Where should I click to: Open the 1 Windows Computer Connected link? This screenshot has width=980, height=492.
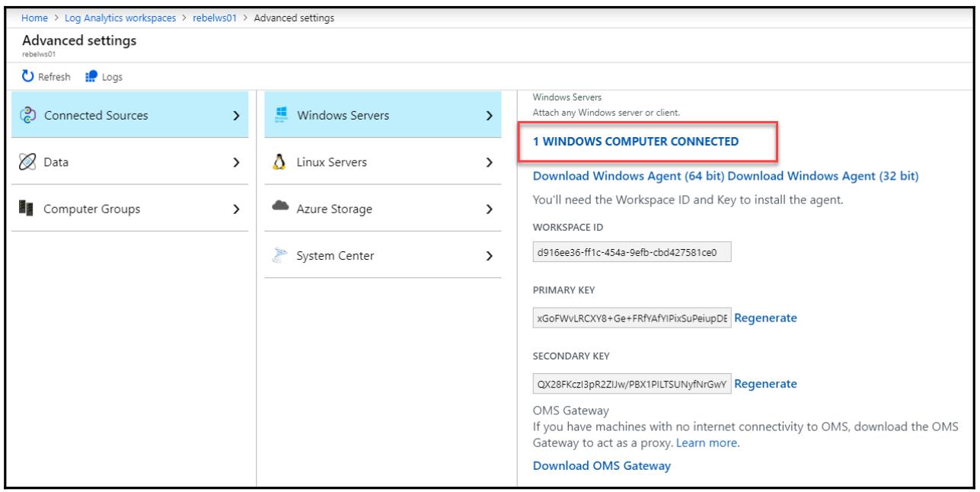pos(635,141)
